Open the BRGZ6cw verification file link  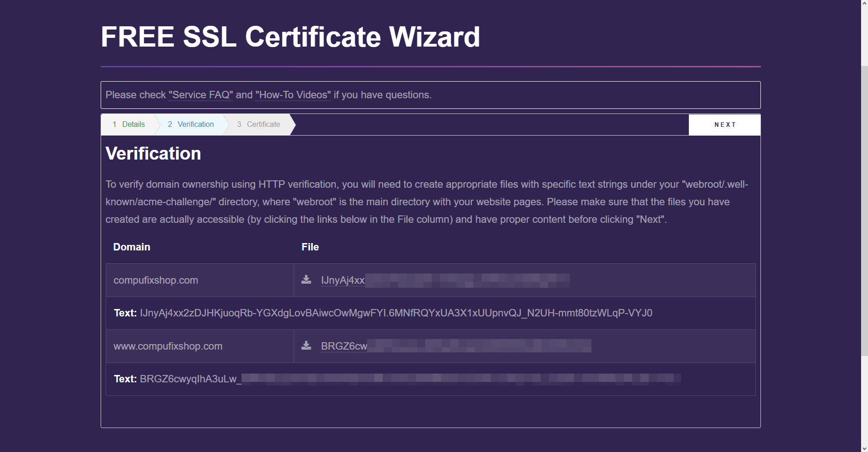(x=456, y=346)
